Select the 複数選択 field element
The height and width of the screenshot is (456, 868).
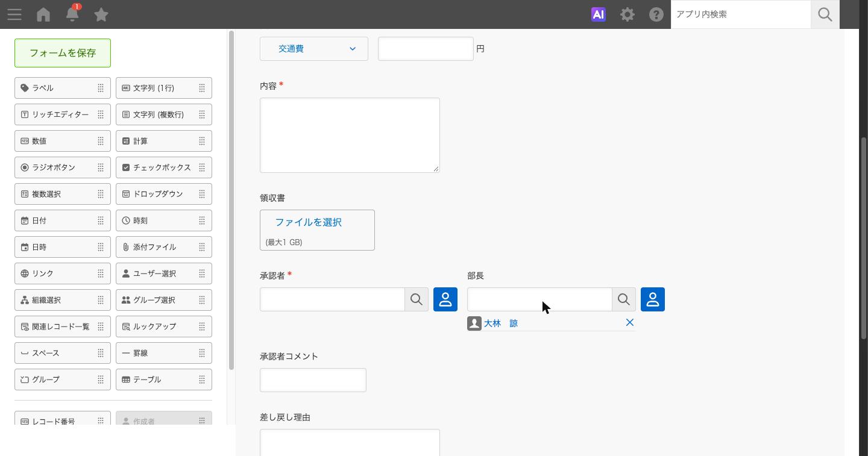pos(63,194)
